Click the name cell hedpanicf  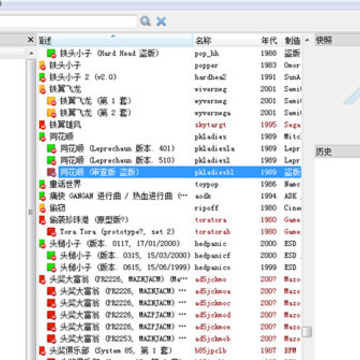pos(212,256)
